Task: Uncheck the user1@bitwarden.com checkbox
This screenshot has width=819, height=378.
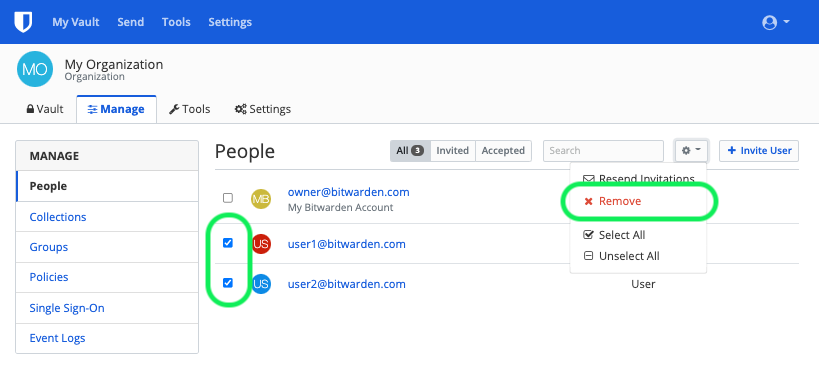Action: [x=228, y=243]
